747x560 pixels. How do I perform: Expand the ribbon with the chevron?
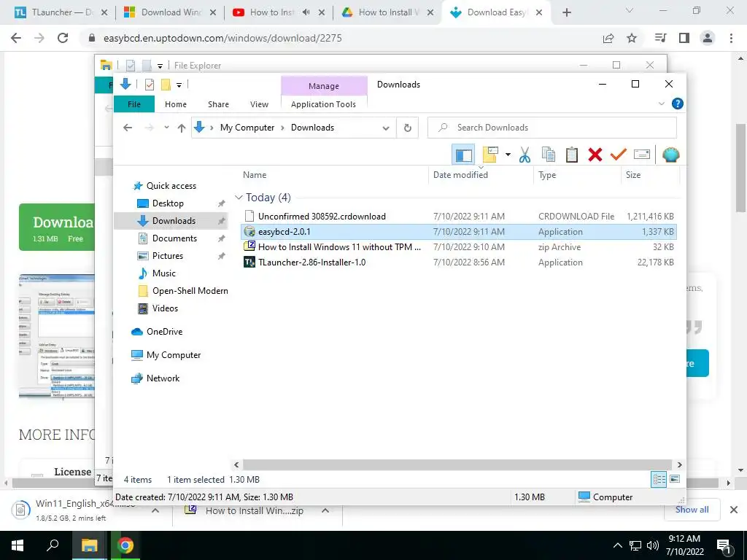(x=661, y=104)
